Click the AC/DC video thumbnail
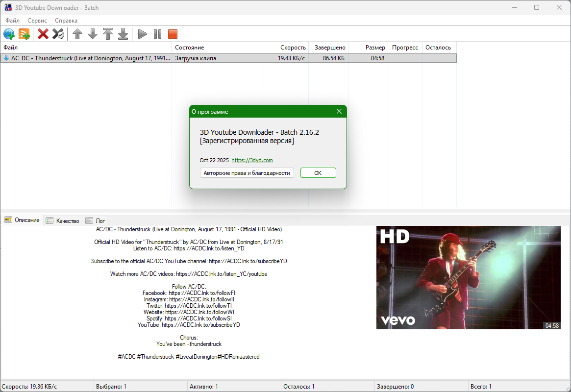The width and height of the screenshot is (571, 392). (x=468, y=277)
